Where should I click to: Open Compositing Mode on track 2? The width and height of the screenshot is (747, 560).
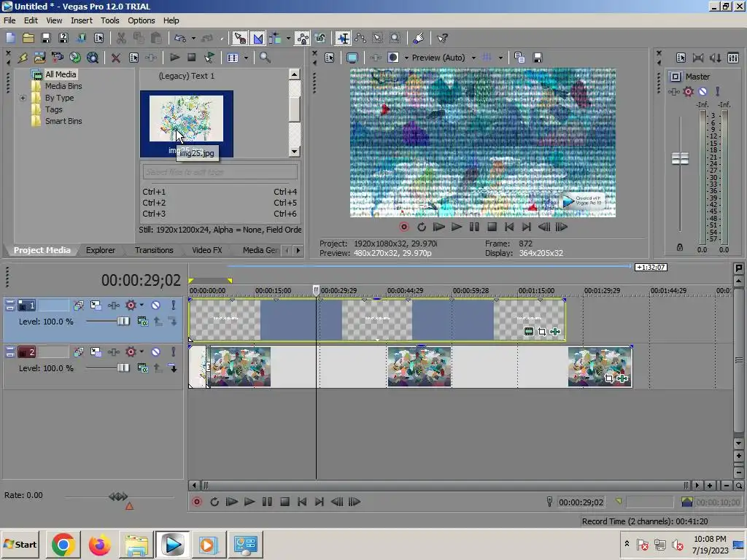142,368
